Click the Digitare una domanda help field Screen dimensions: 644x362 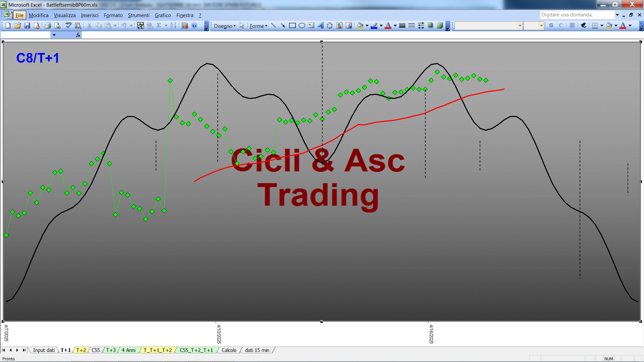577,15
